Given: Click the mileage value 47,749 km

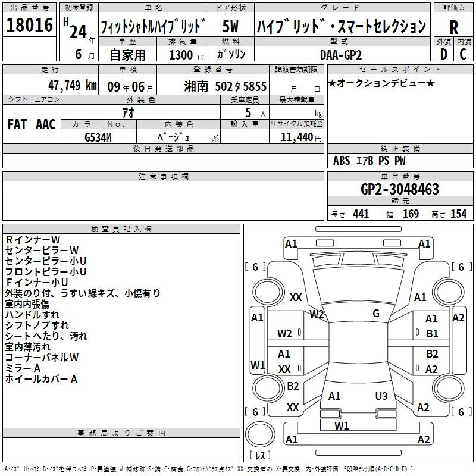Looking at the screenshot, I should click(x=63, y=85).
